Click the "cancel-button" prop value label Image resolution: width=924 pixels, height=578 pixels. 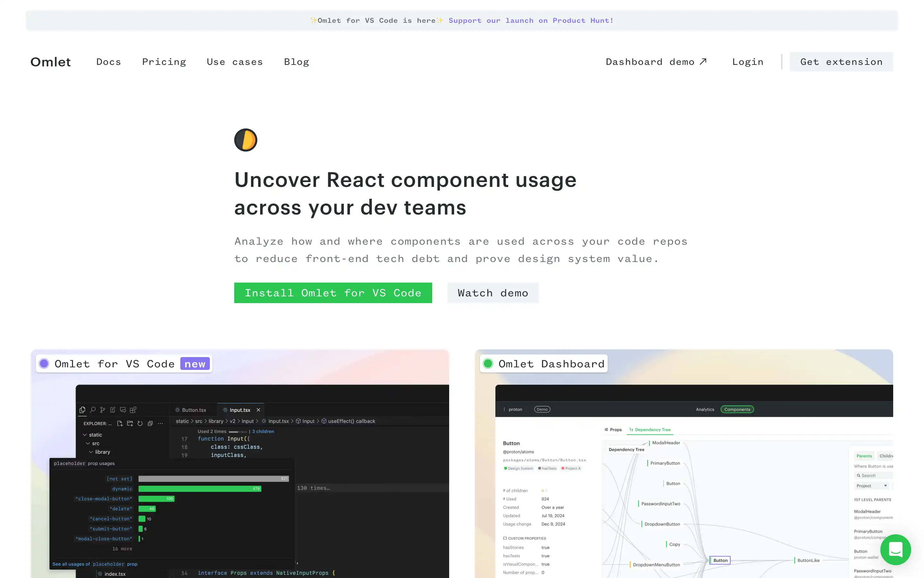click(x=111, y=519)
